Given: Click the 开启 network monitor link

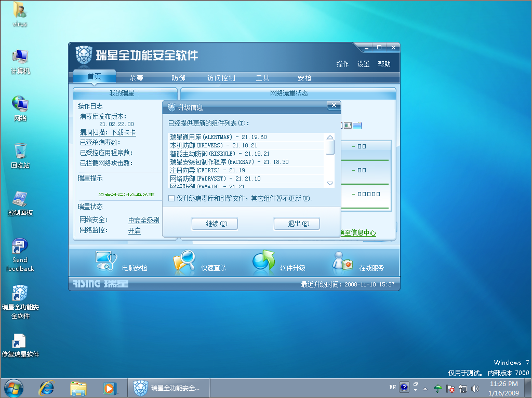Looking at the screenshot, I should tap(135, 231).
